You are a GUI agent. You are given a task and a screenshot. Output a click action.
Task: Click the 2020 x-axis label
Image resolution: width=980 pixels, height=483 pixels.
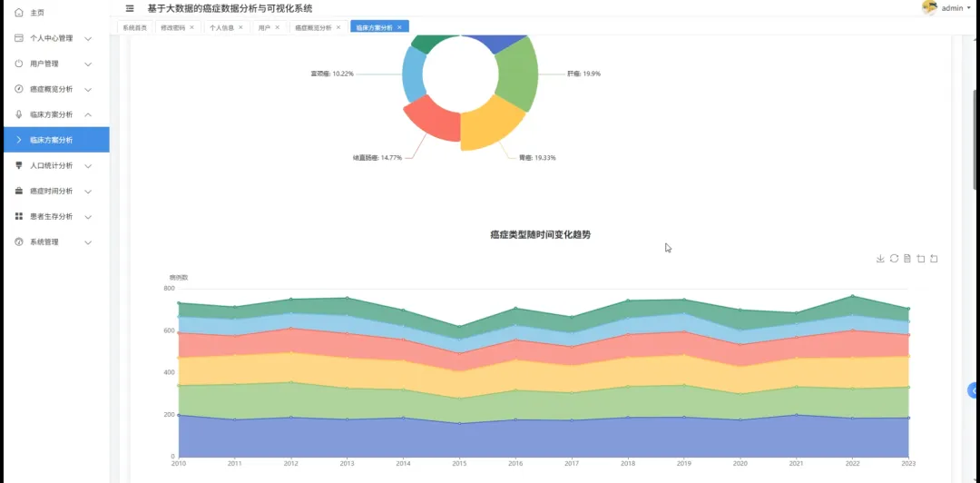(x=740, y=464)
